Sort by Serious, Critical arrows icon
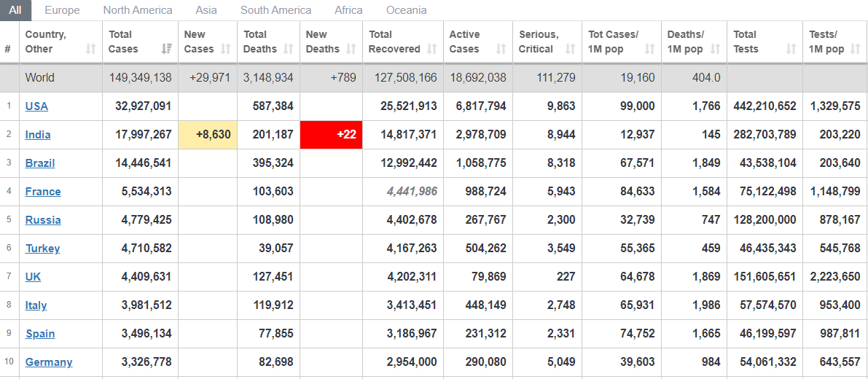The image size is (868, 379). point(571,50)
